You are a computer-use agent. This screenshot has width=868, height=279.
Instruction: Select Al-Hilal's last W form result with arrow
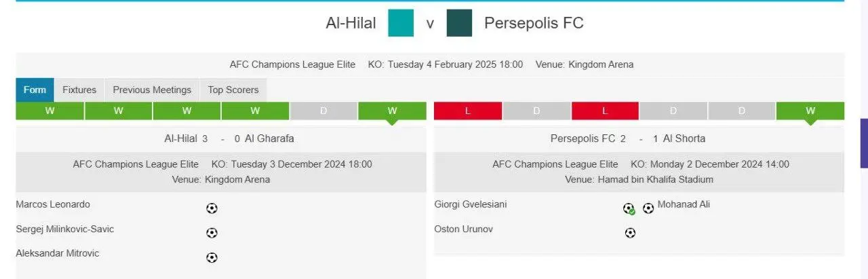392,111
